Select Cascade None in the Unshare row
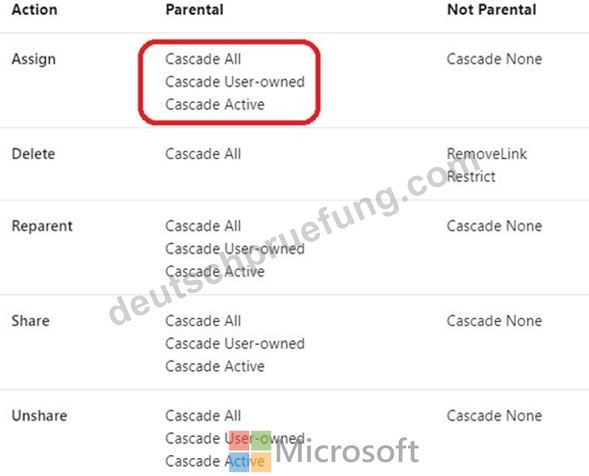589x476 pixels. [x=494, y=416]
